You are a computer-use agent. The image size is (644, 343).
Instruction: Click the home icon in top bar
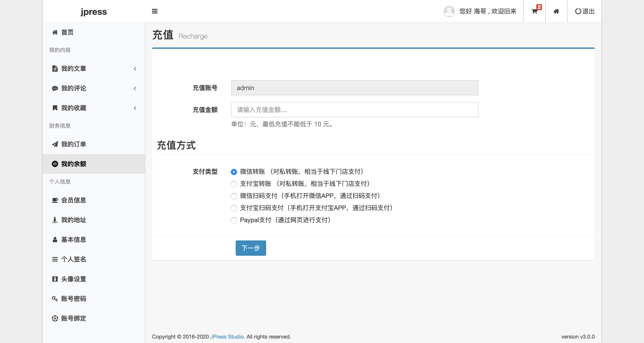(x=556, y=11)
